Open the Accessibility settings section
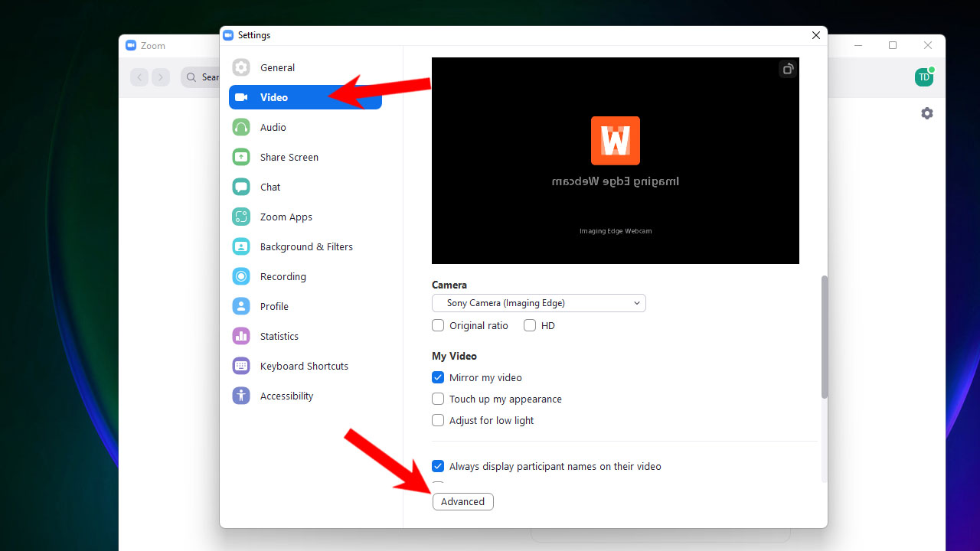The image size is (980, 551). (x=286, y=396)
